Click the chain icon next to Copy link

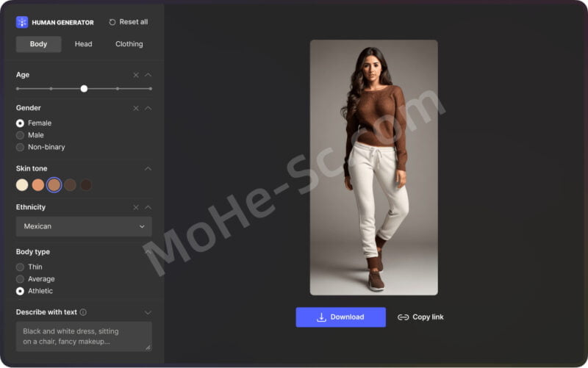[x=403, y=317]
